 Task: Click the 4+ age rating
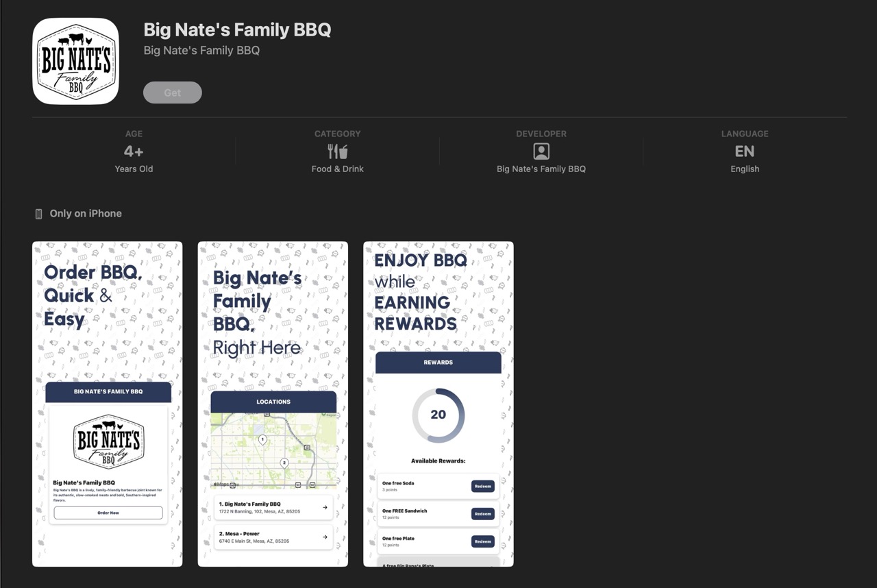click(x=134, y=151)
